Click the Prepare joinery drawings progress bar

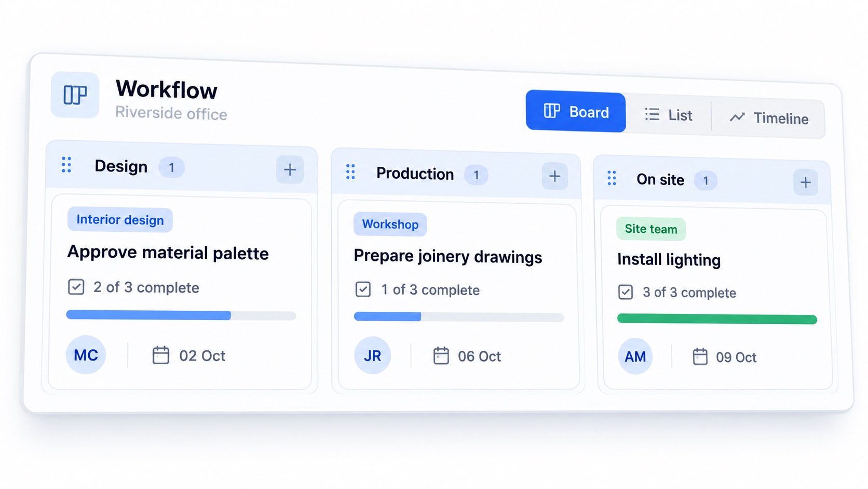tap(459, 317)
